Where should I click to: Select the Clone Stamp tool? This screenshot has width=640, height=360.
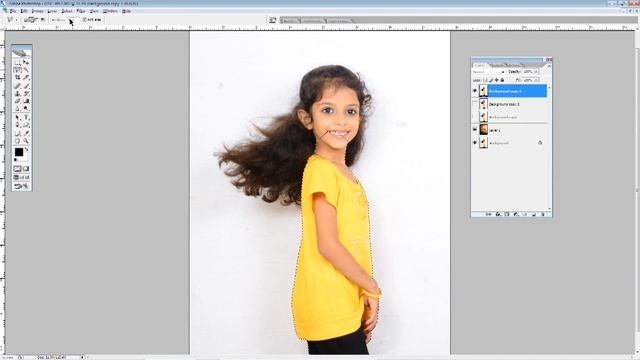[x=18, y=93]
